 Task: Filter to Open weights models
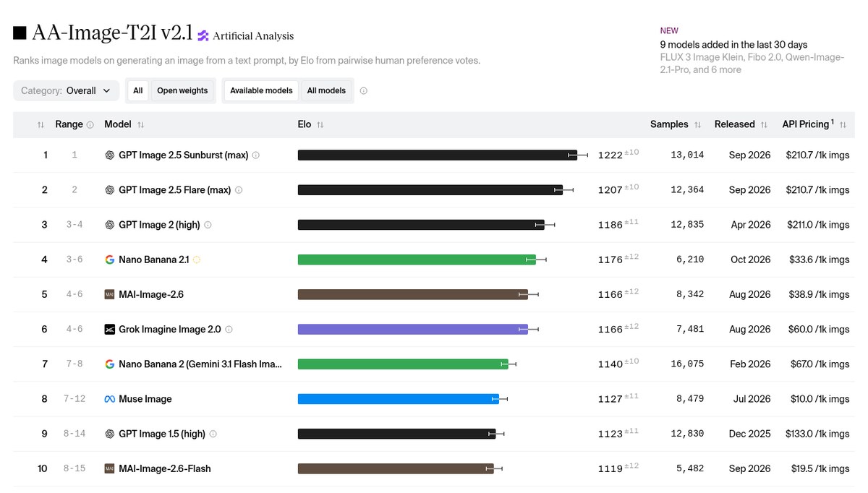coord(182,91)
